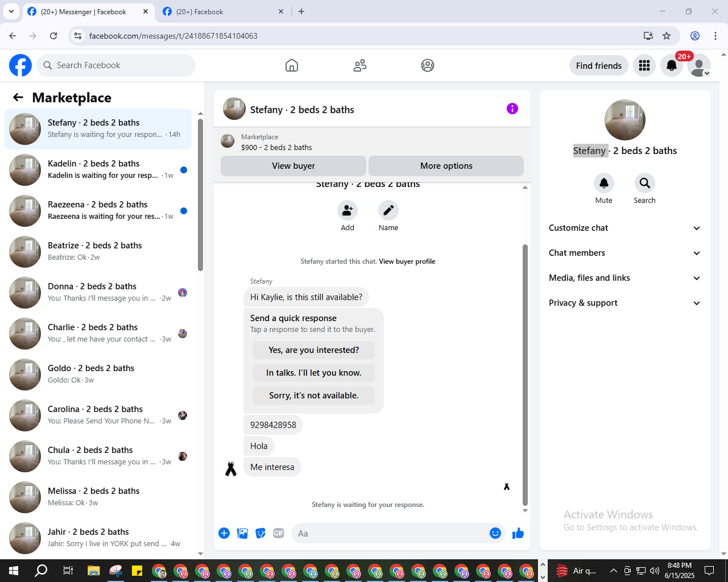Click the browser address bar URL
Viewport: 728px width, 582px height.
173,36
